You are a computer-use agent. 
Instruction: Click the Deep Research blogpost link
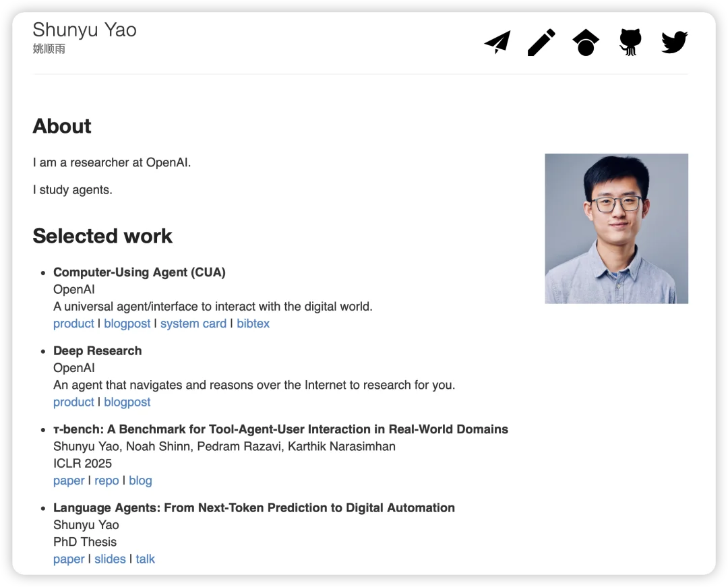click(x=127, y=402)
